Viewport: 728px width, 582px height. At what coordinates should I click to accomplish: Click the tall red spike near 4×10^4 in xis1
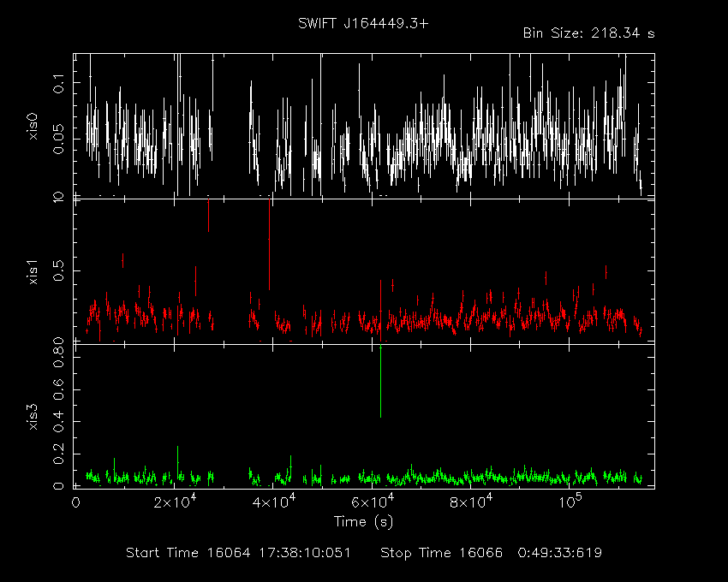point(269,244)
